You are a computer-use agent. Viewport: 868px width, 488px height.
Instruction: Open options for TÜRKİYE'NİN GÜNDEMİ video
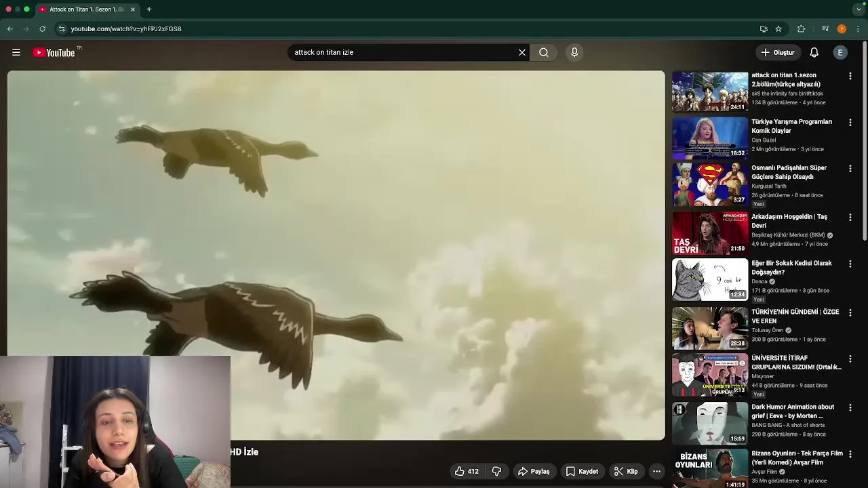[x=850, y=312]
